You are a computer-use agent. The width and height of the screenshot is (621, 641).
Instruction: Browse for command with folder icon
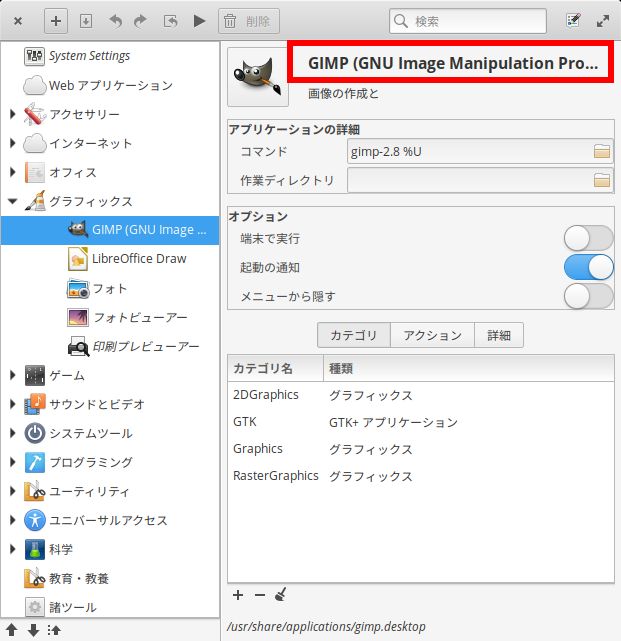click(x=602, y=152)
